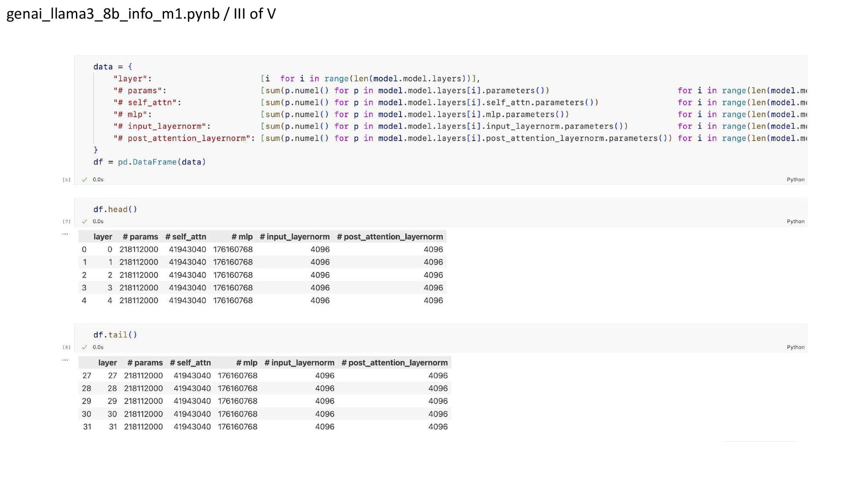The width and height of the screenshot is (868, 488).
Task: Click Python language label in df.head() cell
Action: [795, 221]
